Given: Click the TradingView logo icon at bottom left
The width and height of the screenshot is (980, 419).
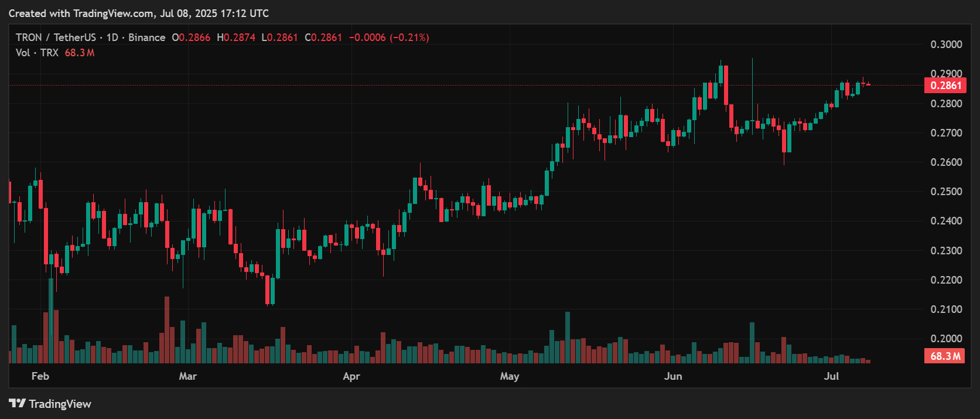Looking at the screenshot, I should [17, 403].
